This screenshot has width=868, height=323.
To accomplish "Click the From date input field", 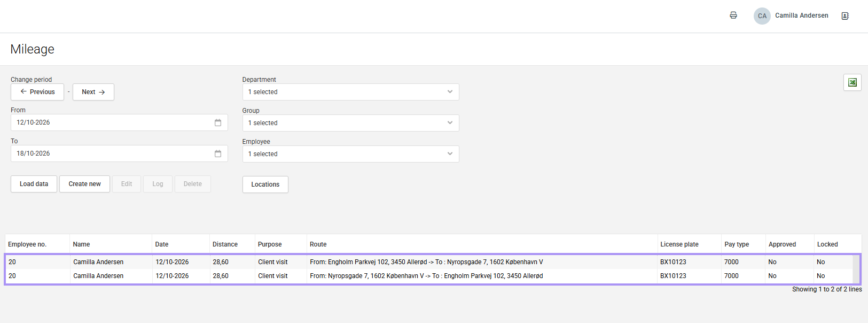I will tap(119, 122).
